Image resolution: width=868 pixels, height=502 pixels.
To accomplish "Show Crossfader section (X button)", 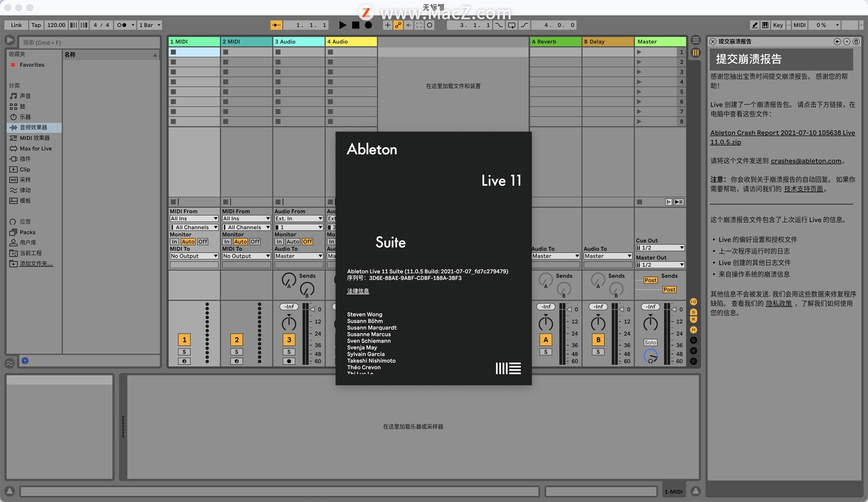I will click(693, 351).
